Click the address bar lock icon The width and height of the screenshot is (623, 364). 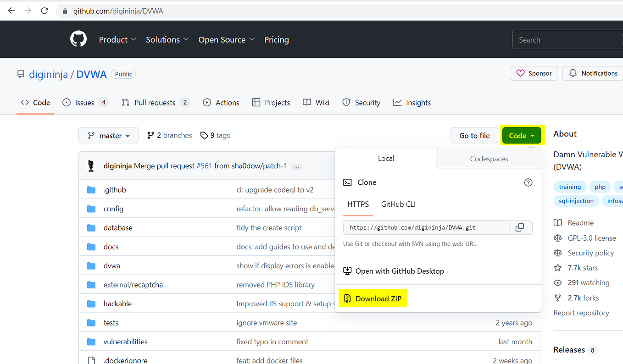pyautogui.click(x=65, y=11)
